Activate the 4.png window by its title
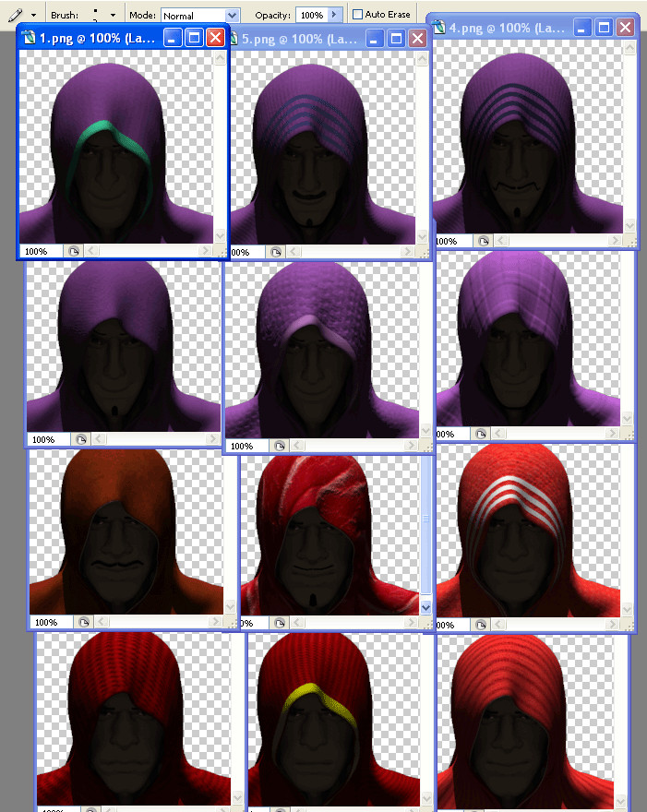Image resolution: width=647 pixels, height=812 pixels. coord(507,28)
